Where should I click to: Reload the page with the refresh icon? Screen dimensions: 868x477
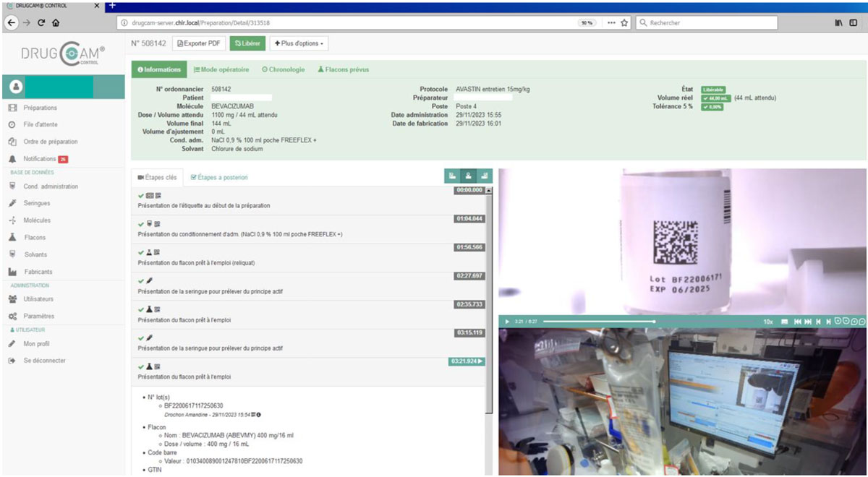41,23
